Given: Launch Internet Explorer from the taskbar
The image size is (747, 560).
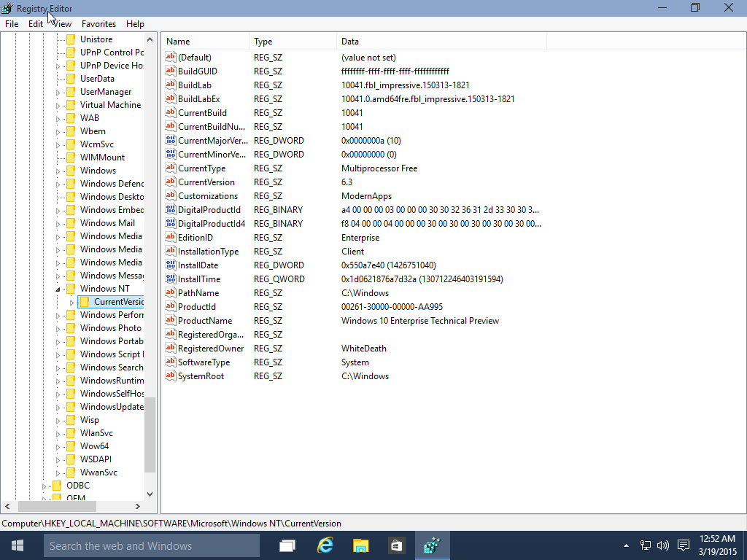Looking at the screenshot, I should (325, 545).
